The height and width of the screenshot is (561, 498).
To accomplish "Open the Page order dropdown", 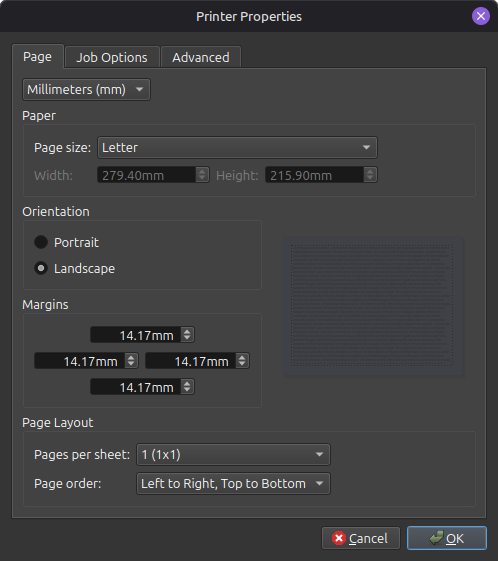I will coord(233,484).
